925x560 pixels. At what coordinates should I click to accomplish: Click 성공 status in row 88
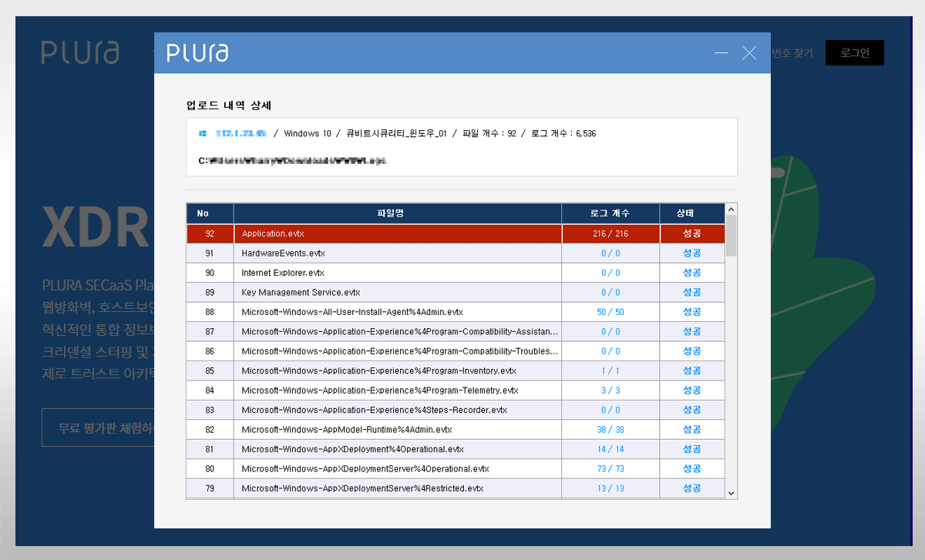point(692,312)
